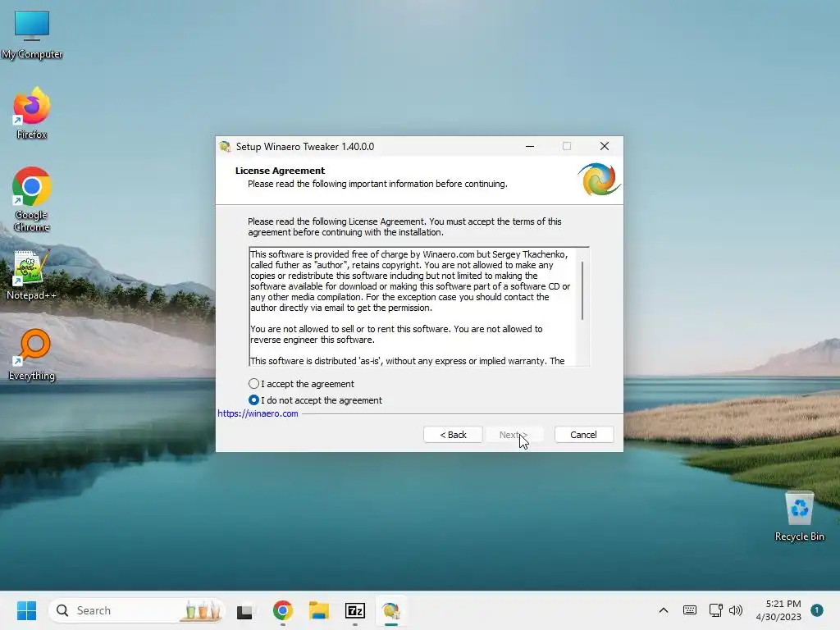Open the volume tray icon
840x630 pixels.
(736, 610)
